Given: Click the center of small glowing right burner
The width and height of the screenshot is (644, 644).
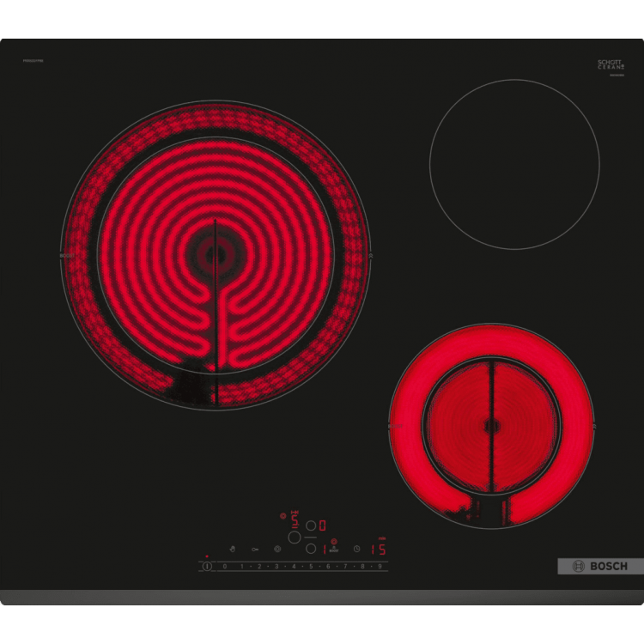Looking at the screenshot, I should 491,425.
